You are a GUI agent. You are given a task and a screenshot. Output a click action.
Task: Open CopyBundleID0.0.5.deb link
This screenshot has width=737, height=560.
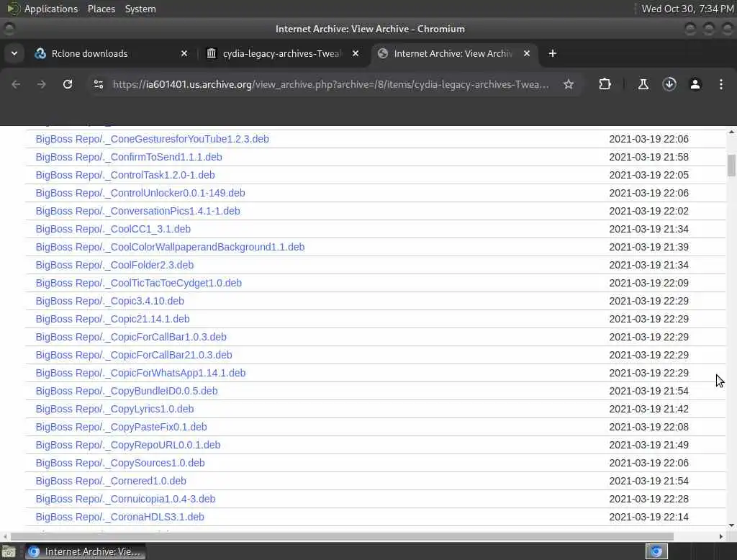point(127,391)
